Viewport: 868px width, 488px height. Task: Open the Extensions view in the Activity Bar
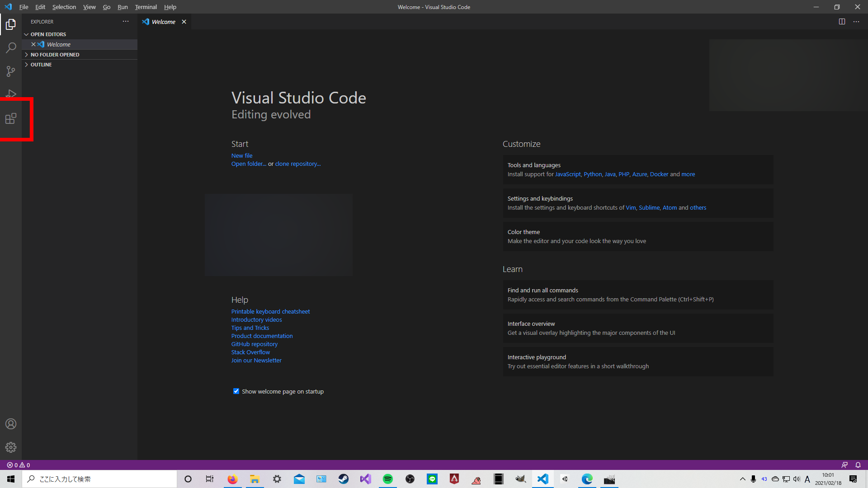(x=10, y=119)
